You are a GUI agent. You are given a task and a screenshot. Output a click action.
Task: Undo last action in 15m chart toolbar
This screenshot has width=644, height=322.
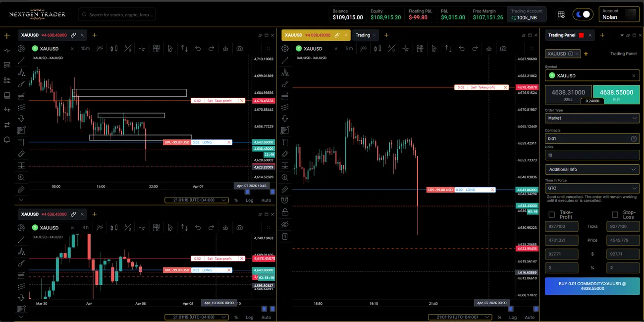click(x=198, y=49)
